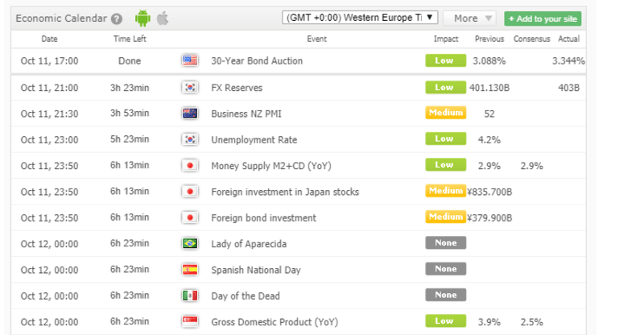Open the GMT +0:00 Western Europe timezone dropdown
The height and width of the screenshot is (335, 644).
360,18
